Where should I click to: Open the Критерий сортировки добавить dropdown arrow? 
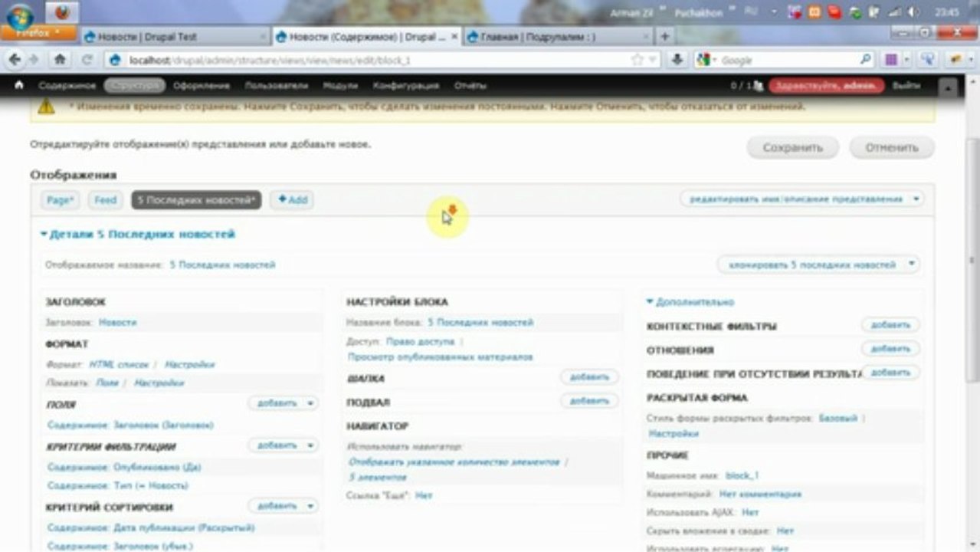[310, 506]
